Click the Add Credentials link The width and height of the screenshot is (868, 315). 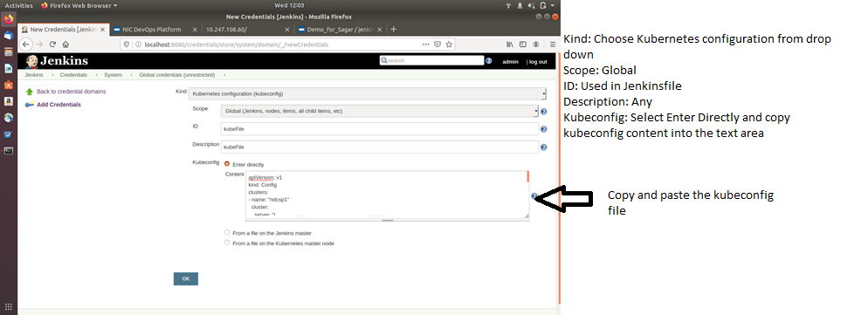pyautogui.click(x=59, y=104)
